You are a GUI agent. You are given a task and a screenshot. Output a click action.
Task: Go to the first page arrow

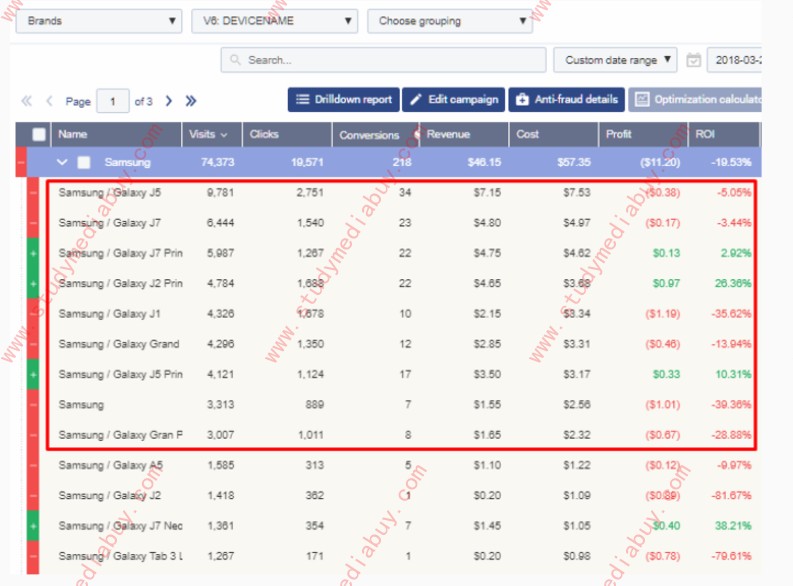coord(26,101)
